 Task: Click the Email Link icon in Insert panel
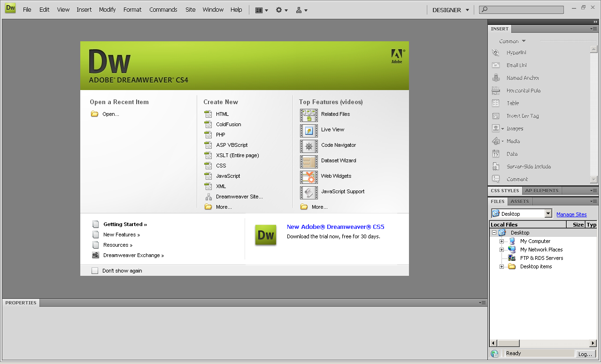coord(496,65)
